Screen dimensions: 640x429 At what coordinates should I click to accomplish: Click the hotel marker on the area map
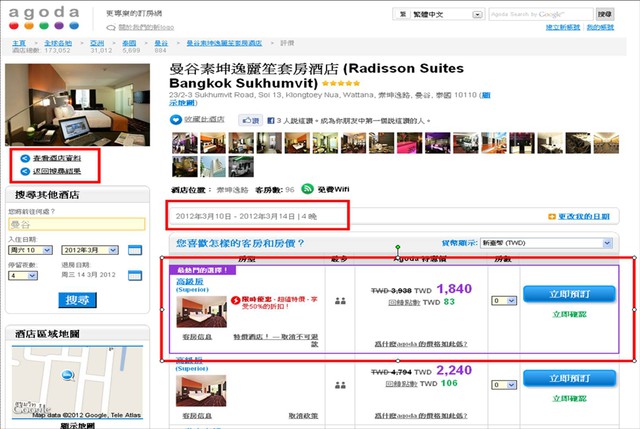[x=67, y=375]
